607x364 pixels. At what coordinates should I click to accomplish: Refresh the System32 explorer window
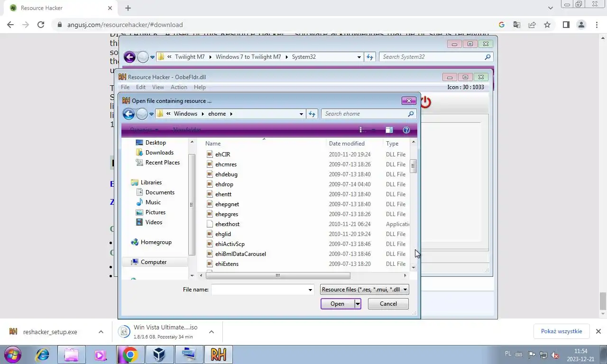point(370,57)
